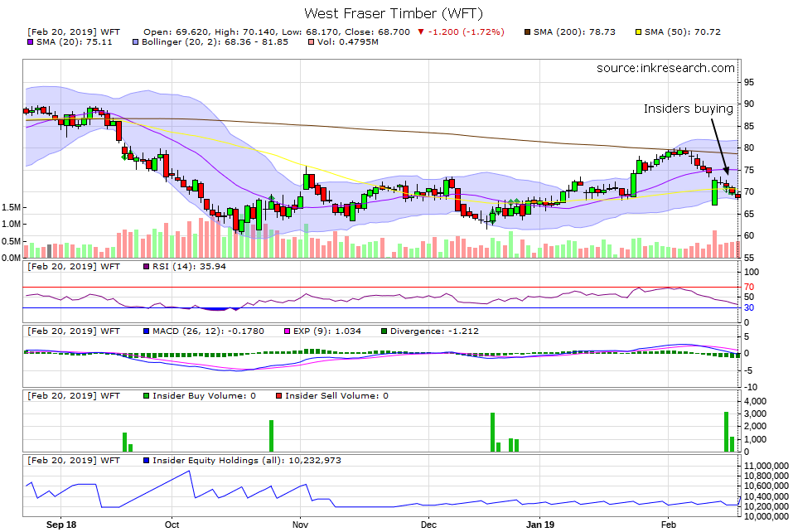The width and height of the screenshot is (793, 532).
Task: Click the Divergence: -1.212 label
Action: pyautogui.click(x=434, y=331)
